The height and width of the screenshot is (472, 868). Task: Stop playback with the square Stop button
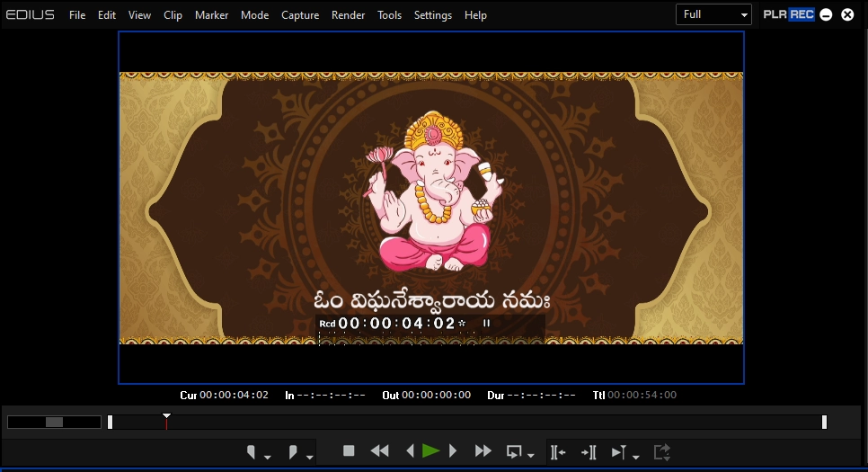(349, 451)
